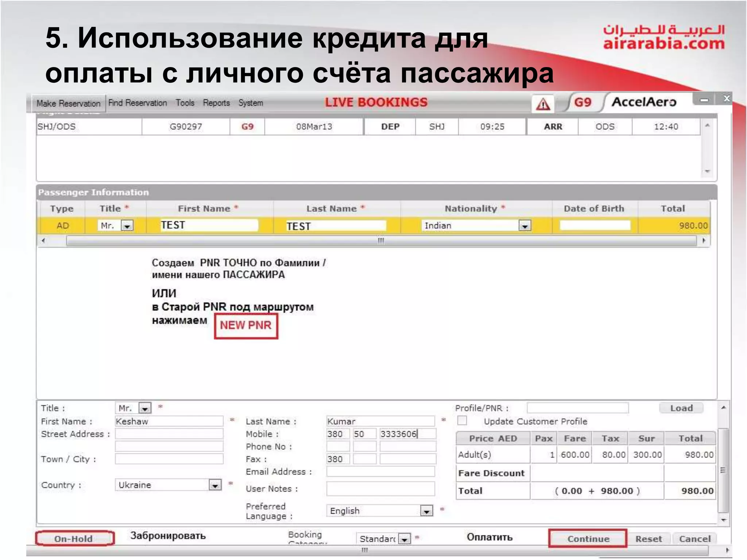The width and height of the screenshot is (747, 560).
Task: Click passenger total 980.00 in yellow row
Action: [693, 226]
